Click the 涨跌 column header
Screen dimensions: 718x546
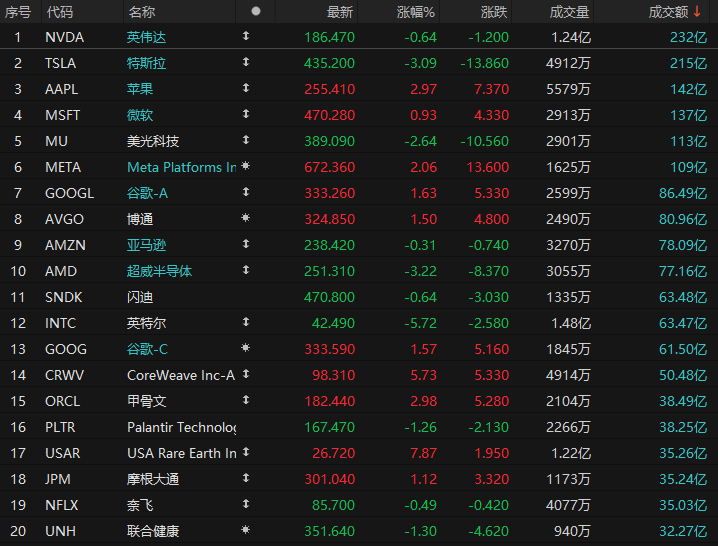493,11
